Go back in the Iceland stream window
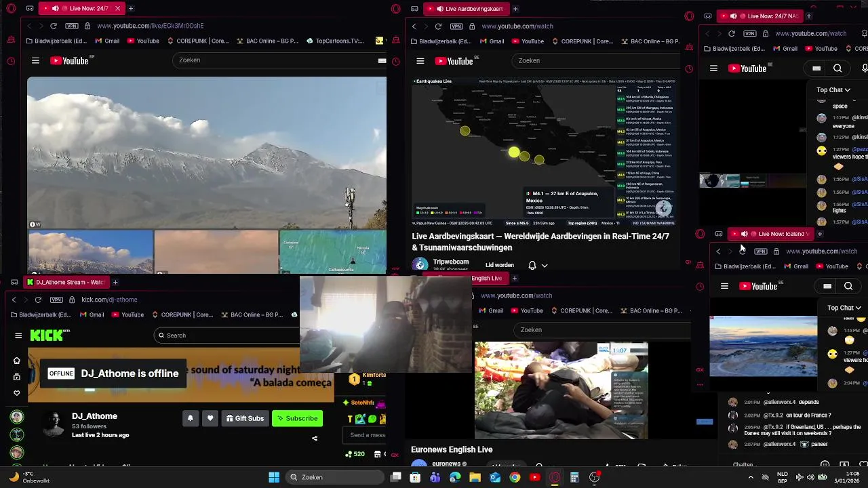Viewport: 868px width, 488px height. point(718,251)
